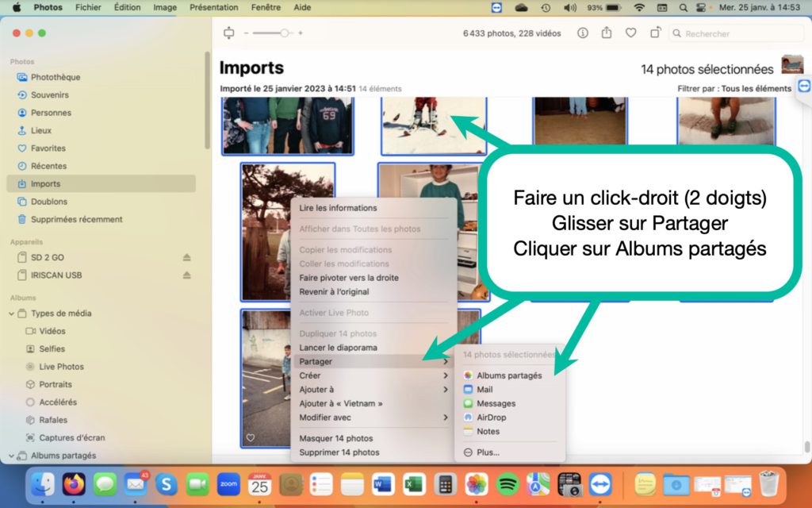Eject the IRISCAN USB device

click(x=187, y=275)
